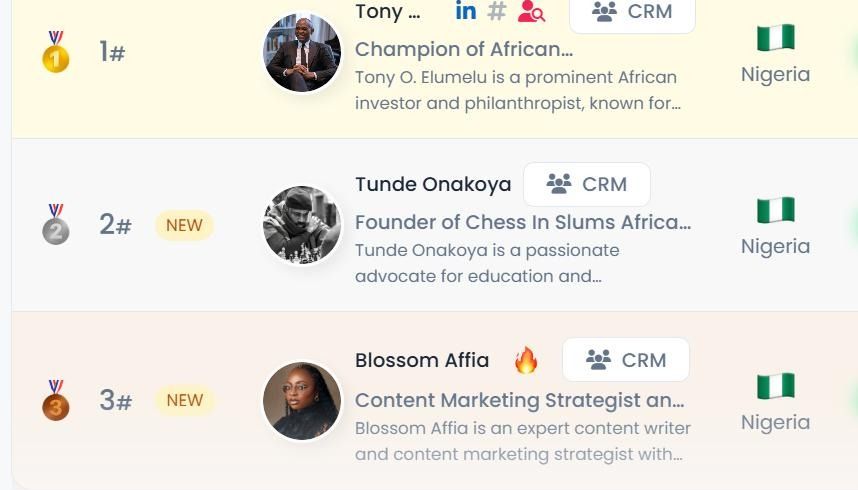Image resolution: width=858 pixels, height=490 pixels.
Task: Add Tunde Onakoya to CRM
Action: [587, 185]
